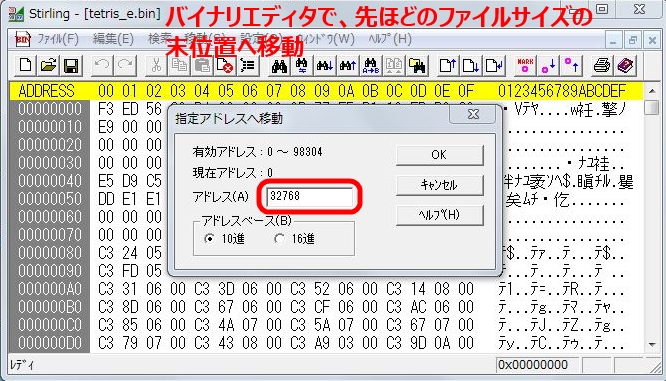The height and width of the screenshot is (381, 666).
Task: Click the OK button in dialog
Action: 439,155
